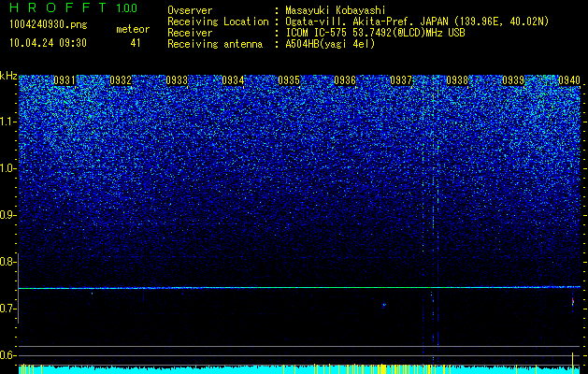Click the 0933 time marker
The width and height of the screenshot is (588, 374).
[177, 80]
